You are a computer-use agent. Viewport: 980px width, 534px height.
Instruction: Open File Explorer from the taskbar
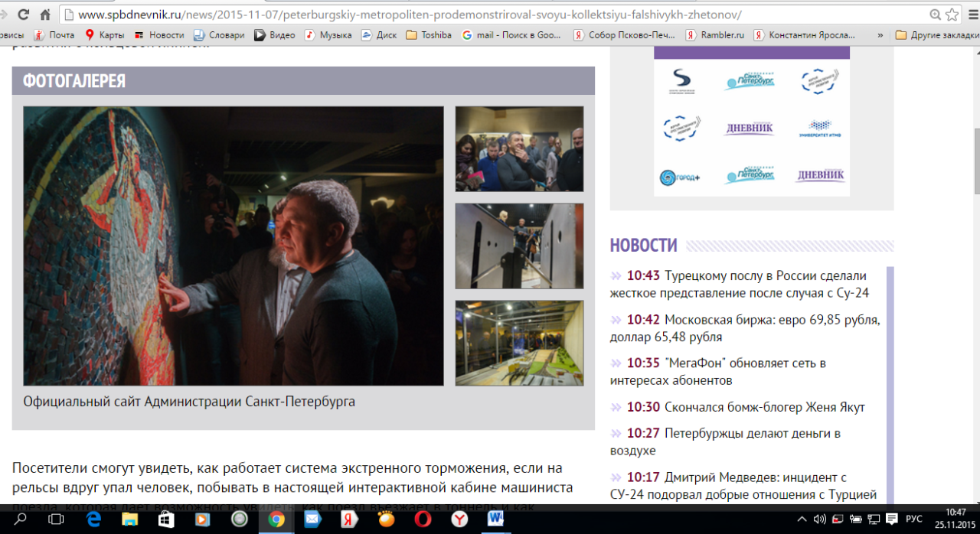129,520
